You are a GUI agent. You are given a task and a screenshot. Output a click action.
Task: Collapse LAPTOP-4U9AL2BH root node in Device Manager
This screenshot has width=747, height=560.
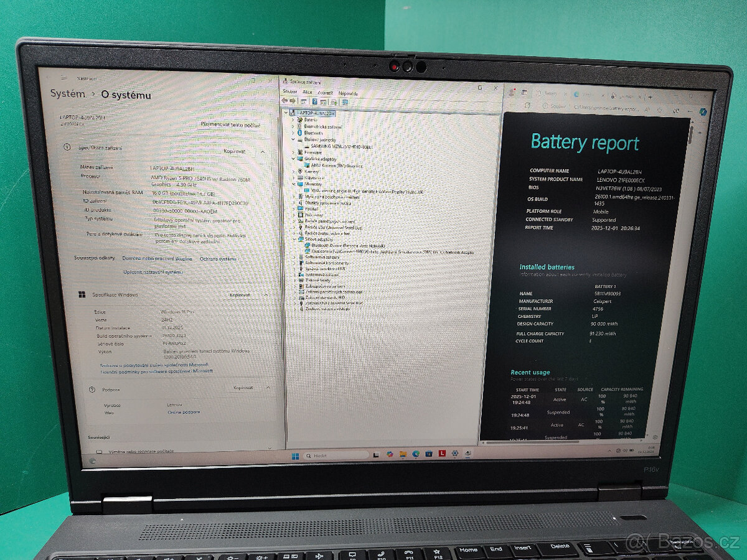point(286,113)
